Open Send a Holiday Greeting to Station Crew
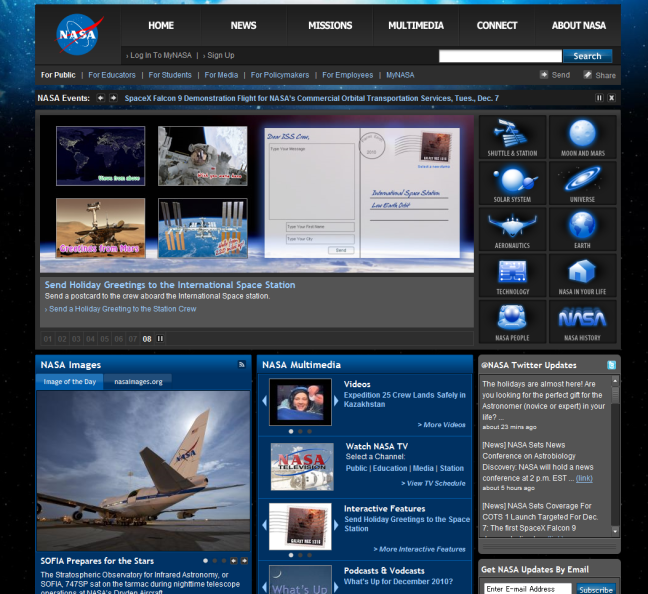 tap(122, 309)
